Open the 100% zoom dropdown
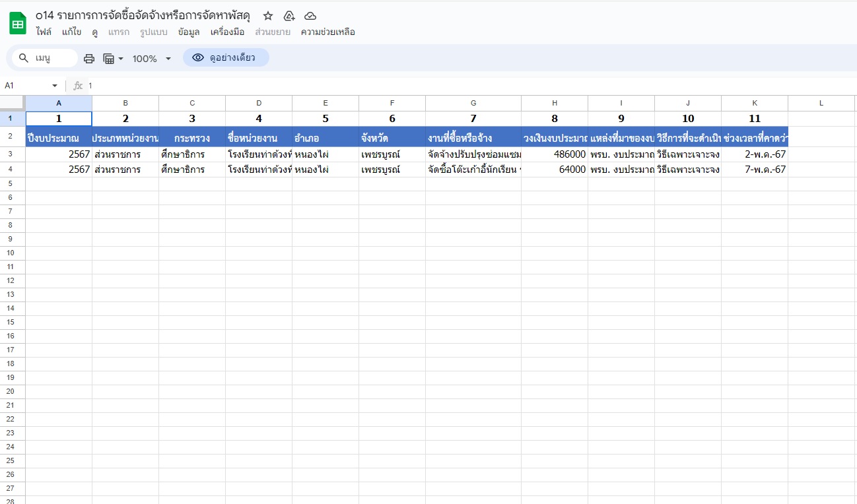 (151, 59)
